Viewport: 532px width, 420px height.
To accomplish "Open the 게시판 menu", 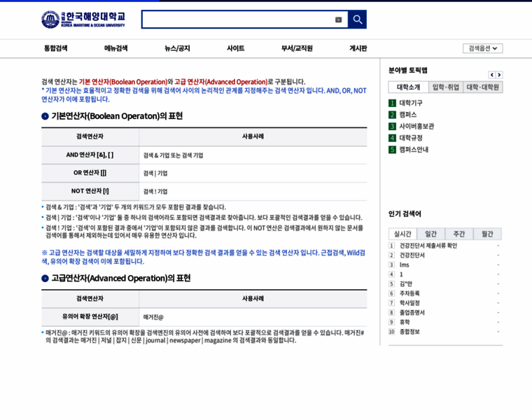I will coord(358,48).
